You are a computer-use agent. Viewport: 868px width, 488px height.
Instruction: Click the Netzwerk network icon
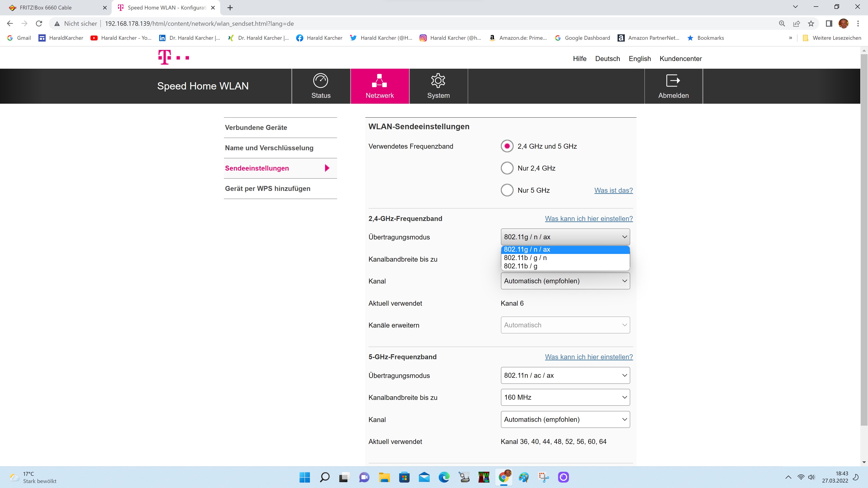tap(380, 80)
